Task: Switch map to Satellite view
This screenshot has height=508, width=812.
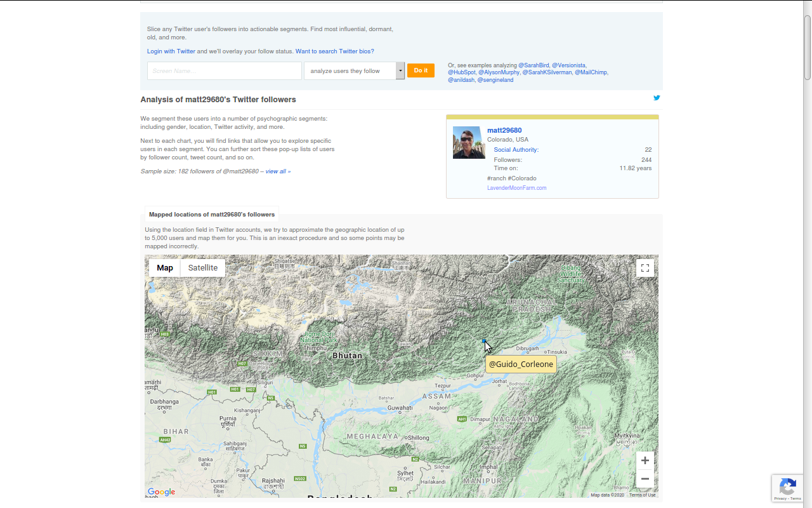Action: pos(203,268)
